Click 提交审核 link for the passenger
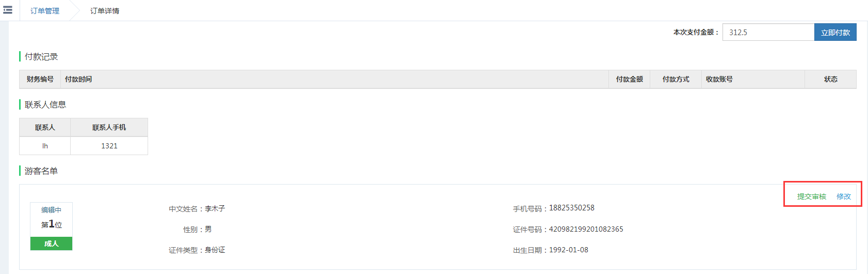 point(811,196)
